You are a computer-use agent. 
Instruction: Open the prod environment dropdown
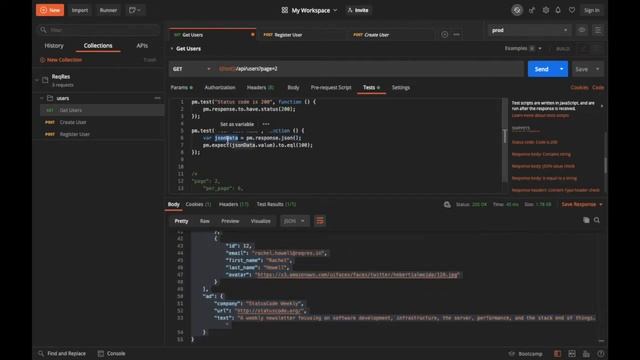click(x=529, y=30)
